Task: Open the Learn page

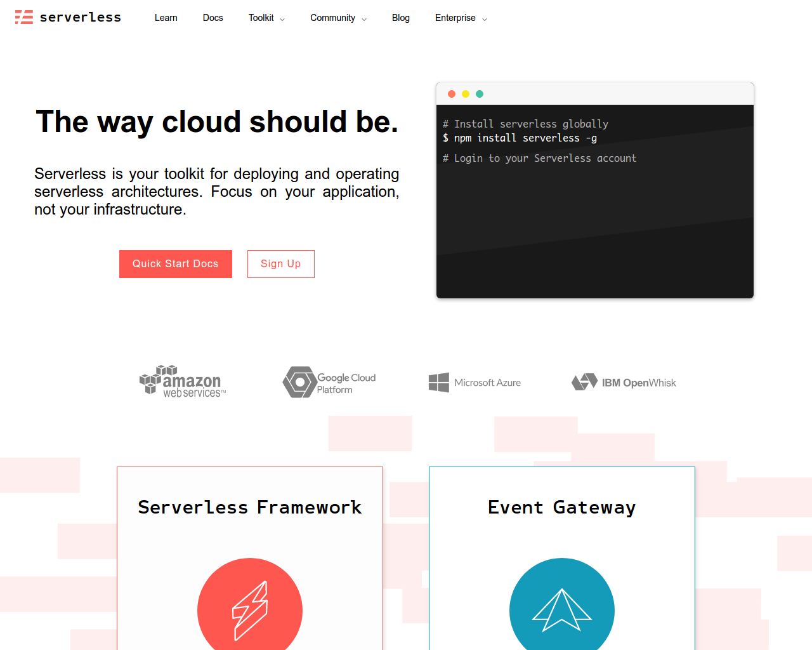Action: [x=166, y=18]
